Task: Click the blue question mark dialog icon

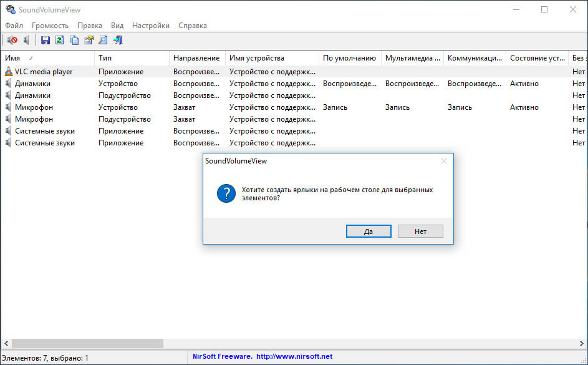Action: [226, 193]
